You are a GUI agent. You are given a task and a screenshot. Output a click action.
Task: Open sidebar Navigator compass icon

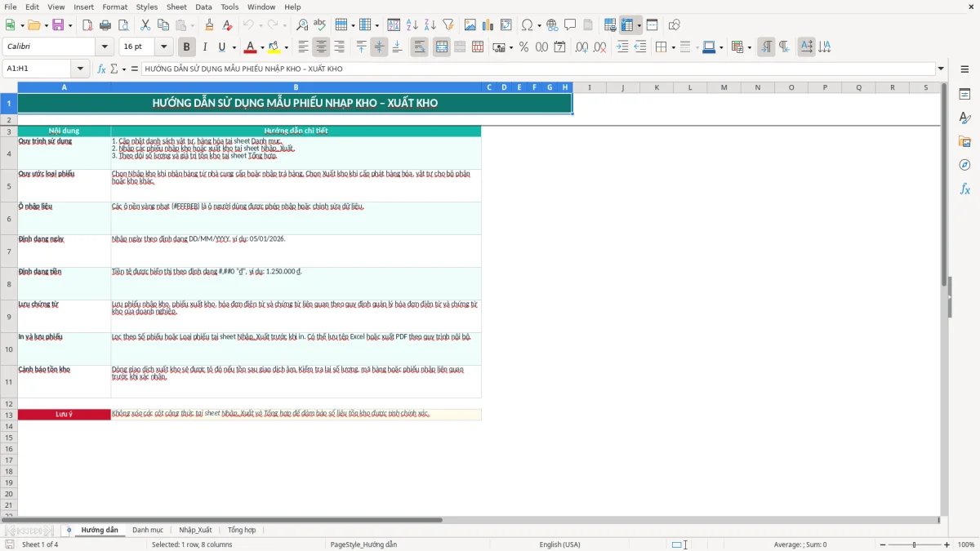point(964,165)
